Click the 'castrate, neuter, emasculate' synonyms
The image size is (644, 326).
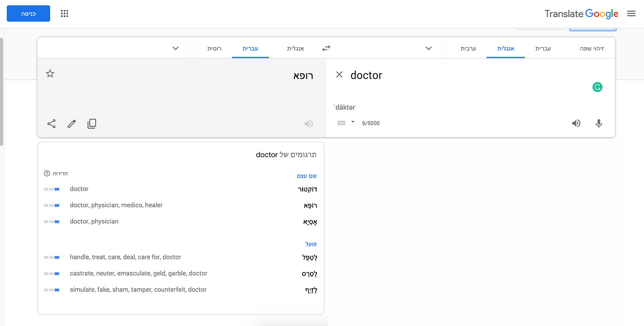(138, 274)
